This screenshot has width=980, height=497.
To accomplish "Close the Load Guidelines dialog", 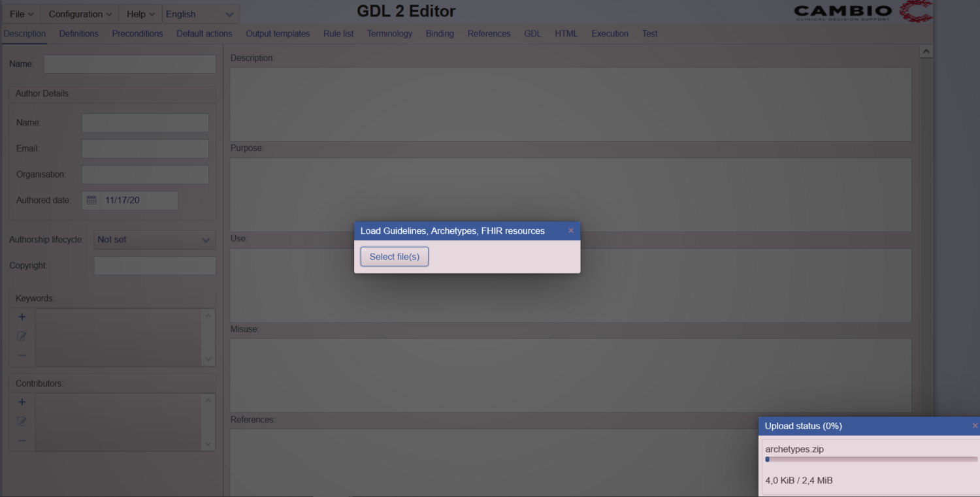I will [x=570, y=231].
